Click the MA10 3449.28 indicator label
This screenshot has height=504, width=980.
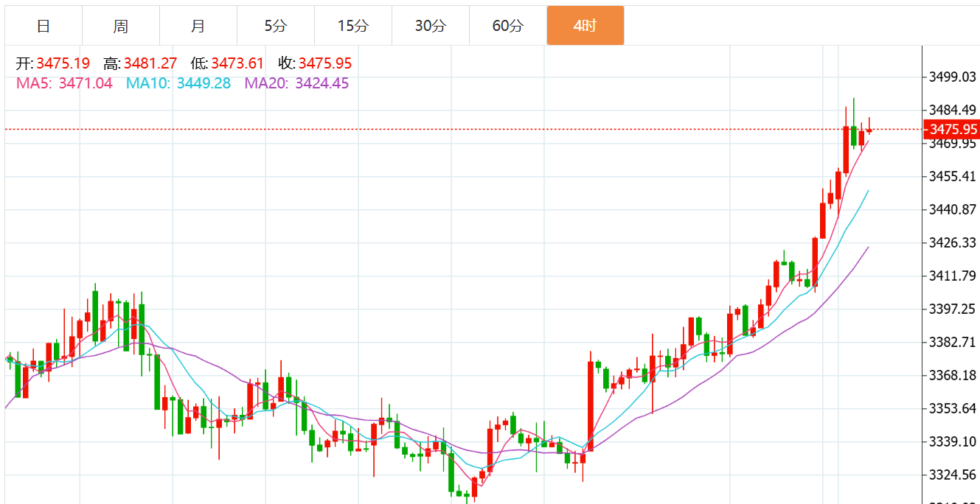178,83
